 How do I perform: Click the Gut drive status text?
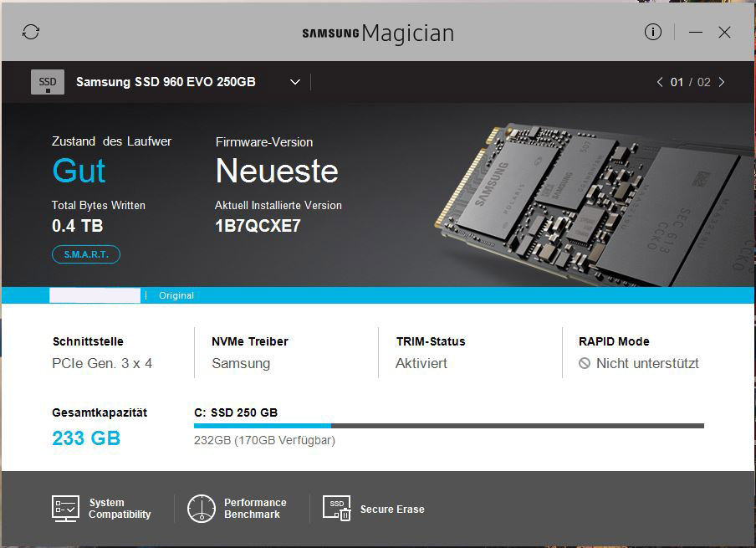click(x=79, y=171)
